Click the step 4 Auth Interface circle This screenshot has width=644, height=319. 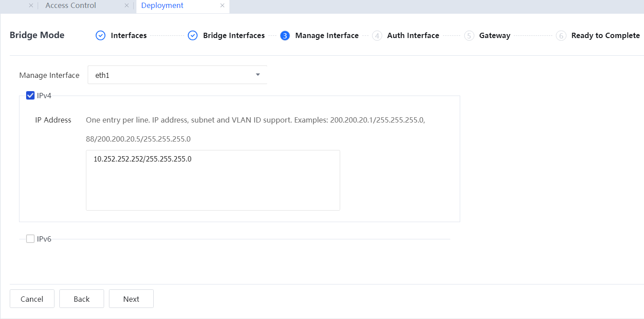[377, 36]
